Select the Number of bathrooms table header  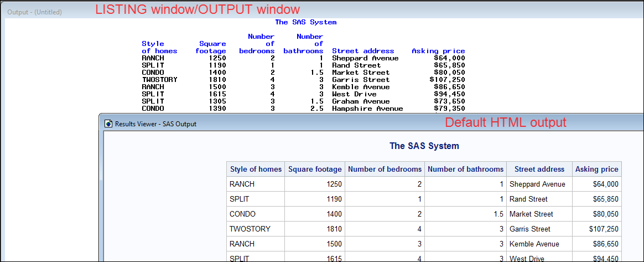point(465,169)
